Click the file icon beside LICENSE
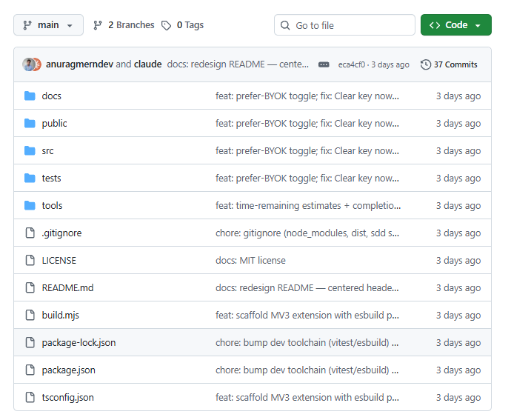 30,260
